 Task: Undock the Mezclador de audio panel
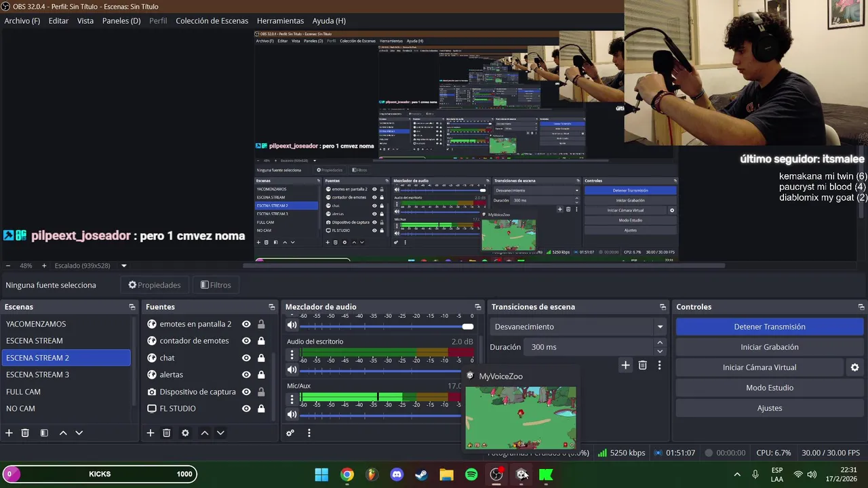[x=478, y=307]
